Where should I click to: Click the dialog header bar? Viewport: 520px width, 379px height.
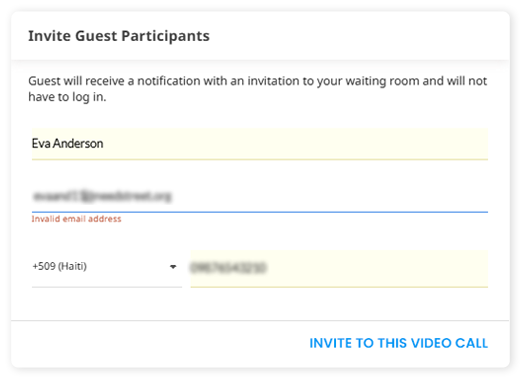tap(260, 36)
